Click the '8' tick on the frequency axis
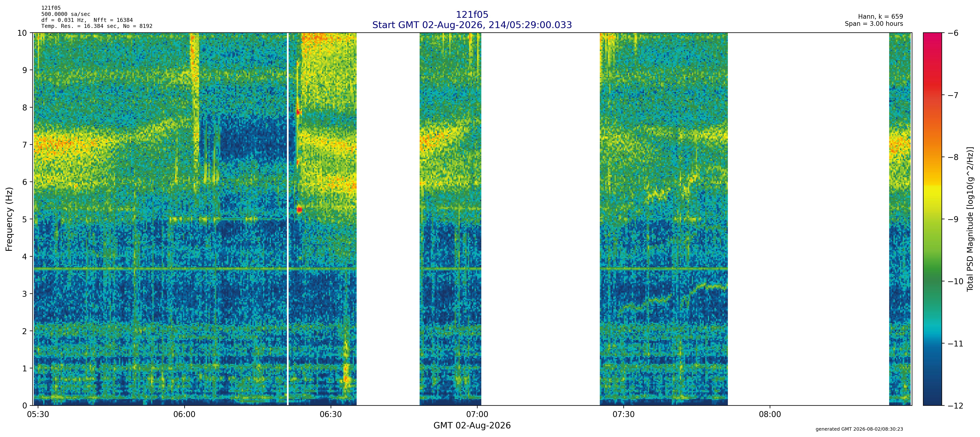The image size is (980, 437). pyautogui.click(x=25, y=107)
